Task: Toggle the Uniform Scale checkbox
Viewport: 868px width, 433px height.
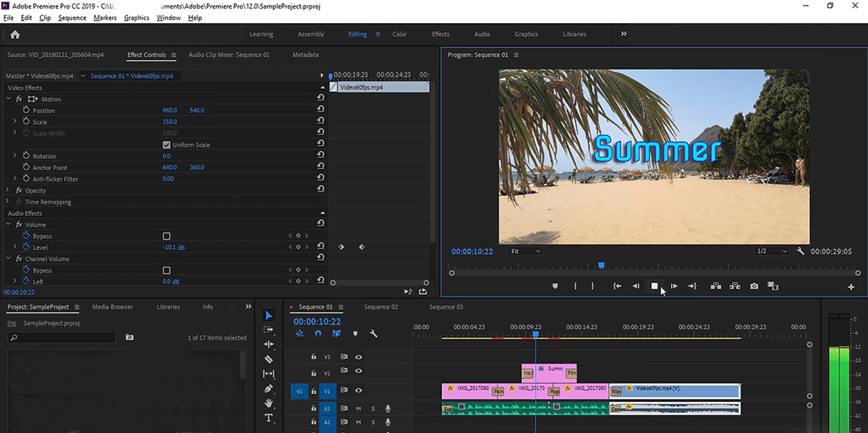Action: [167, 145]
